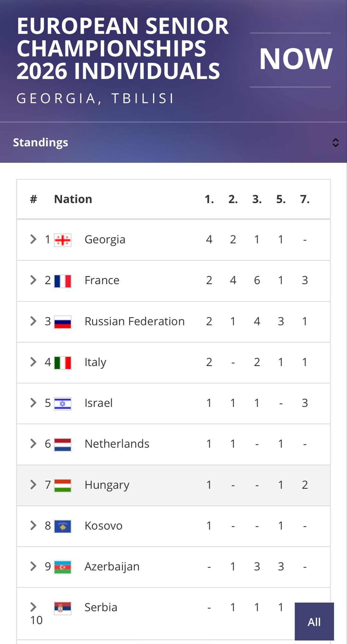Image resolution: width=347 pixels, height=644 pixels.
Task: Click the Israel flag icon
Action: [x=63, y=404]
